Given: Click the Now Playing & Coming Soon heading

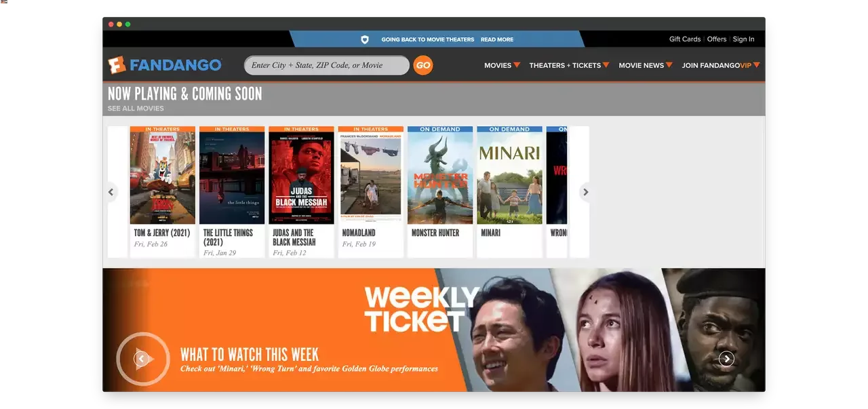Looking at the screenshot, I should (184, 94).
